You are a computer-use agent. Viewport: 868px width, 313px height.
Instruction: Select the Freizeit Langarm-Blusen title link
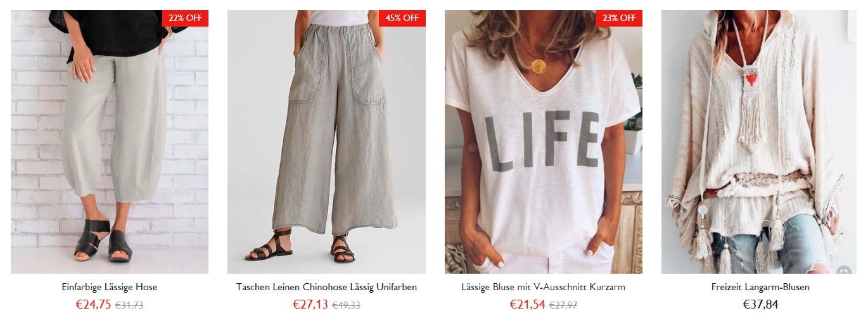click(760, 287)
